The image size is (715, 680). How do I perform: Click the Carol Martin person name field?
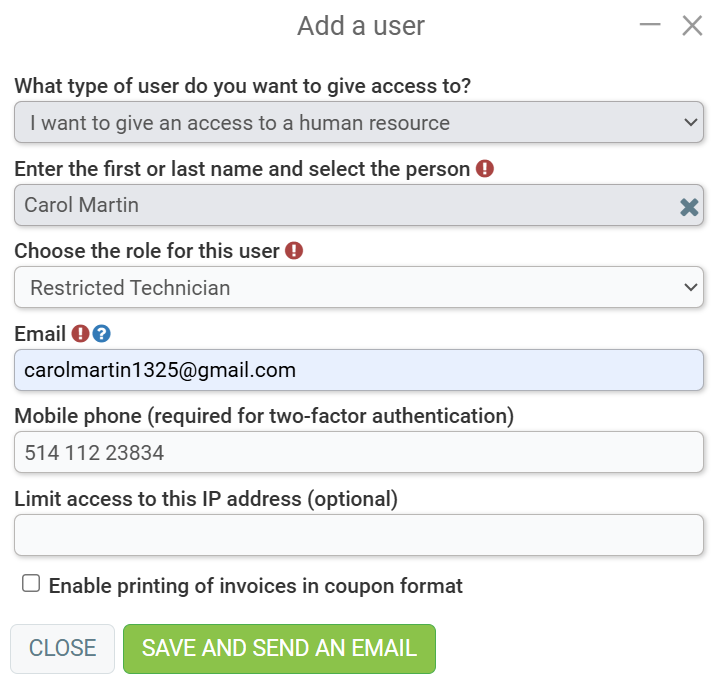359,205
